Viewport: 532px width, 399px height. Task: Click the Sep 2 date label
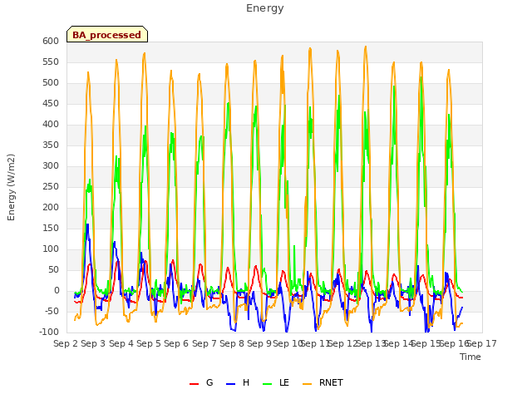tap(66, 343)
